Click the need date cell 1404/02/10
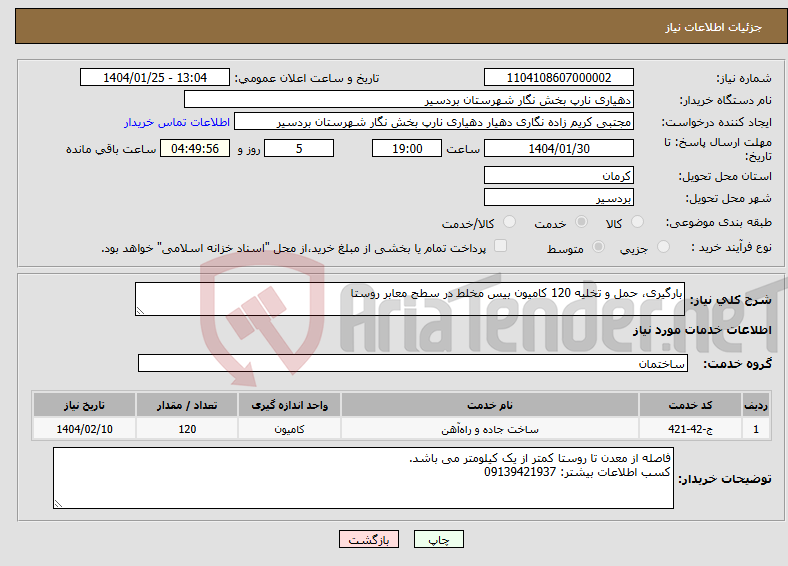The width and height of the screenshot is (788, 566). (84, 429)
